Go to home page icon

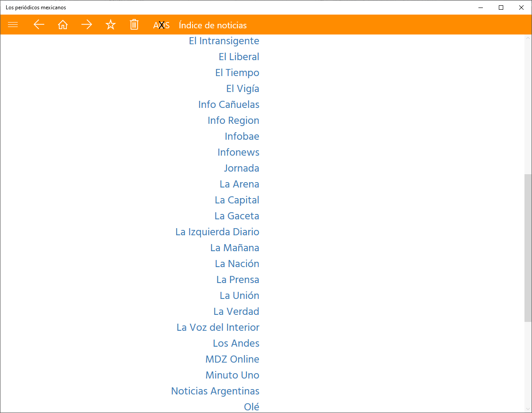[63, 25]
